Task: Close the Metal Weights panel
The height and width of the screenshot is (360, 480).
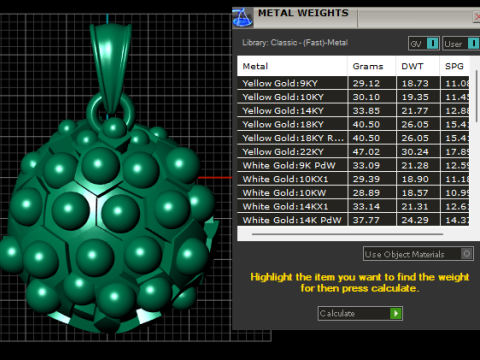Action: click(477, 17)
